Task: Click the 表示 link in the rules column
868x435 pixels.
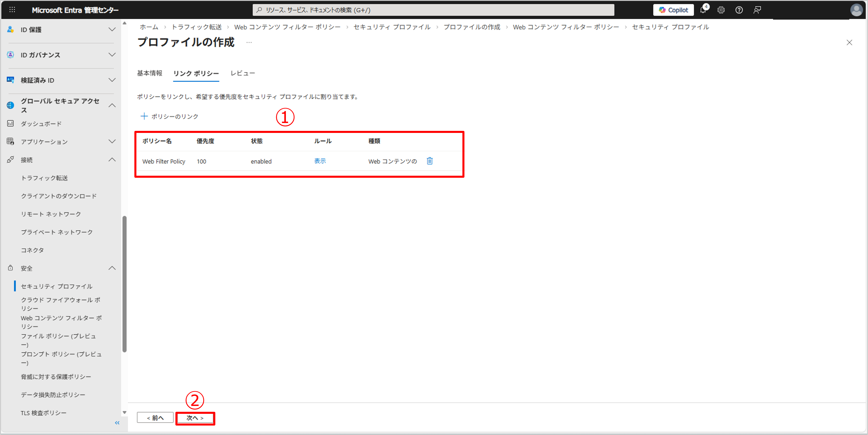Action: [320, 161]
